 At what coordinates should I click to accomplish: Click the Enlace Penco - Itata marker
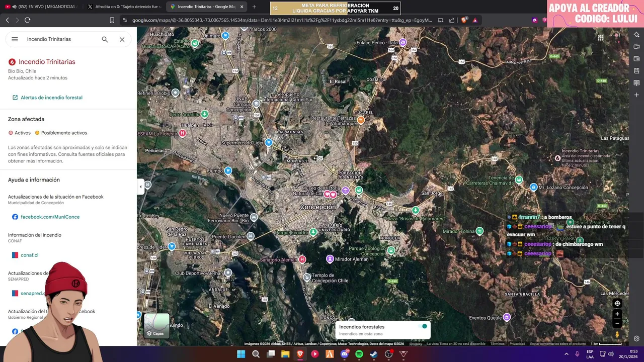(403, 42)
